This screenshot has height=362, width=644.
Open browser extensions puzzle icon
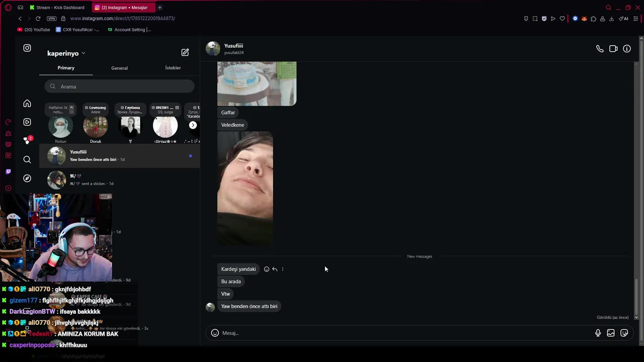tap(593, 19)
